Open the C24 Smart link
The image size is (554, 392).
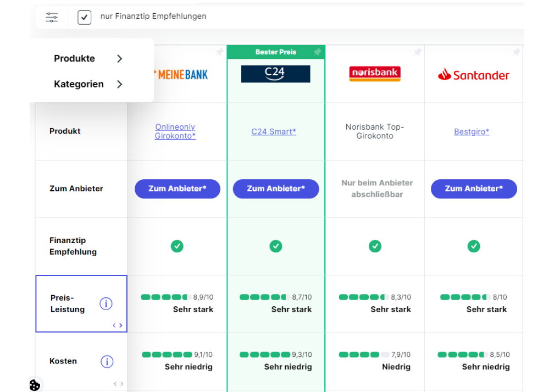click(x=274, y=131)
